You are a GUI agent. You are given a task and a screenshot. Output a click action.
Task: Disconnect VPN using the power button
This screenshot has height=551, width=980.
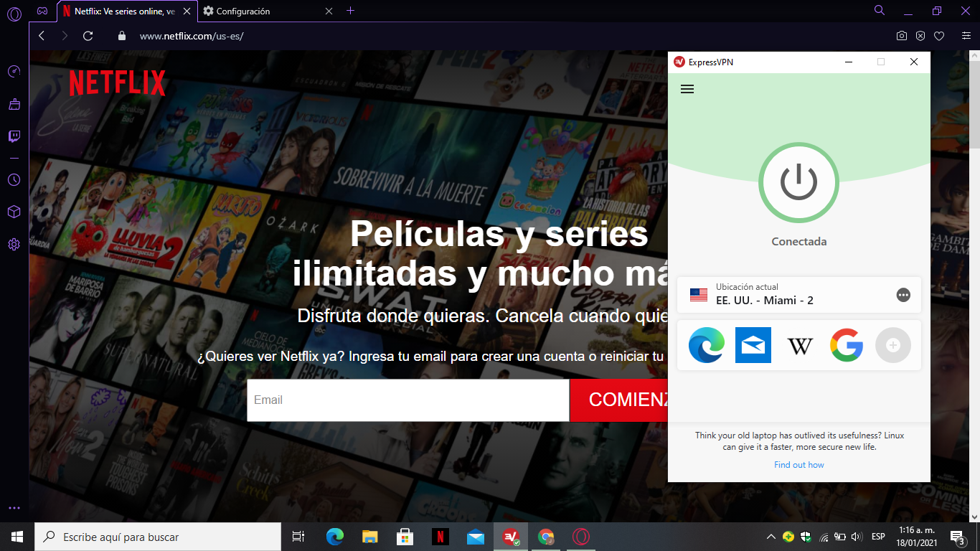pyautogui.click(x=799, y=183)
